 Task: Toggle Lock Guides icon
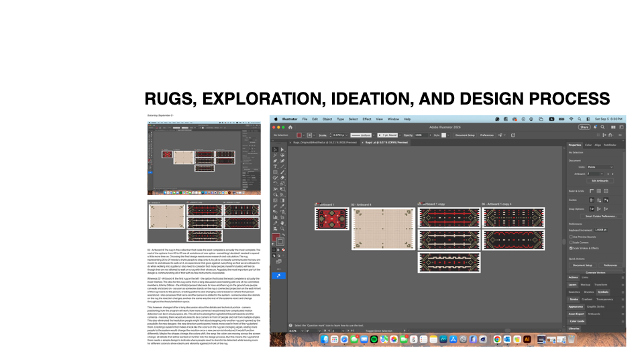tap(599, 200)
